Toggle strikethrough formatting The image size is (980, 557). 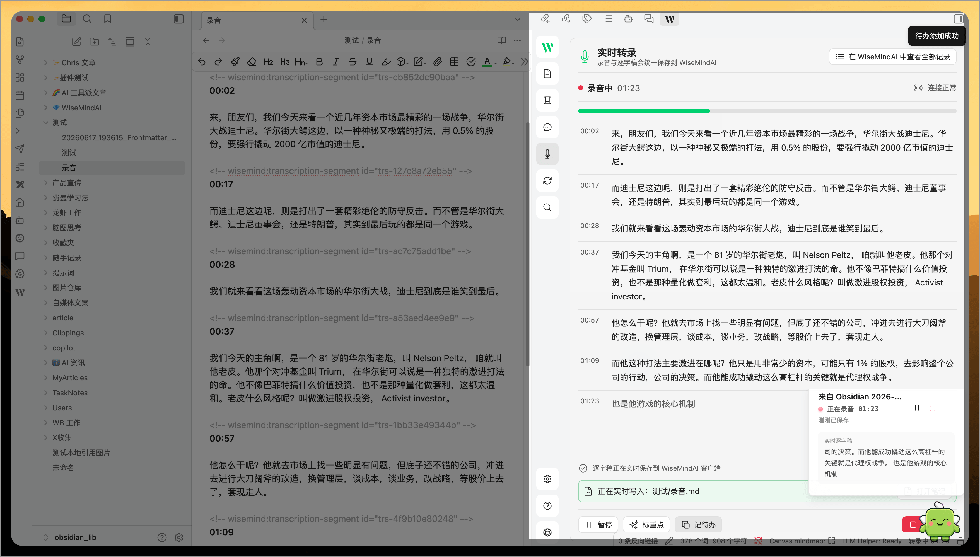click(353, 62)
